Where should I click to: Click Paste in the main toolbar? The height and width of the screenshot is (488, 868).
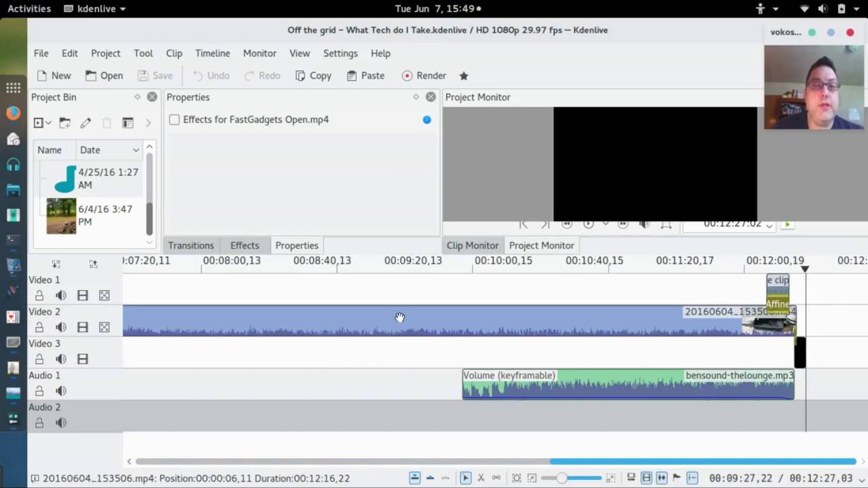(366, 76)
